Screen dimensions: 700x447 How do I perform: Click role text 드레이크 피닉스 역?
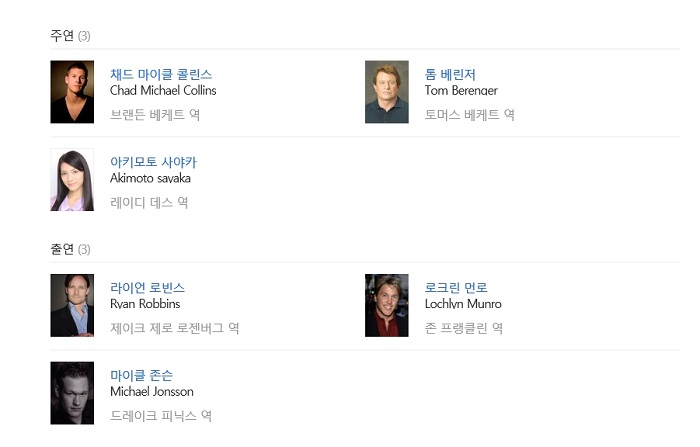(x=161, y=416)
